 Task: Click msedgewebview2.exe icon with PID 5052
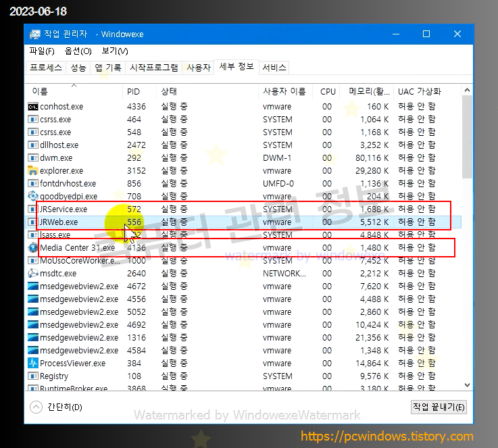point(33,312)
